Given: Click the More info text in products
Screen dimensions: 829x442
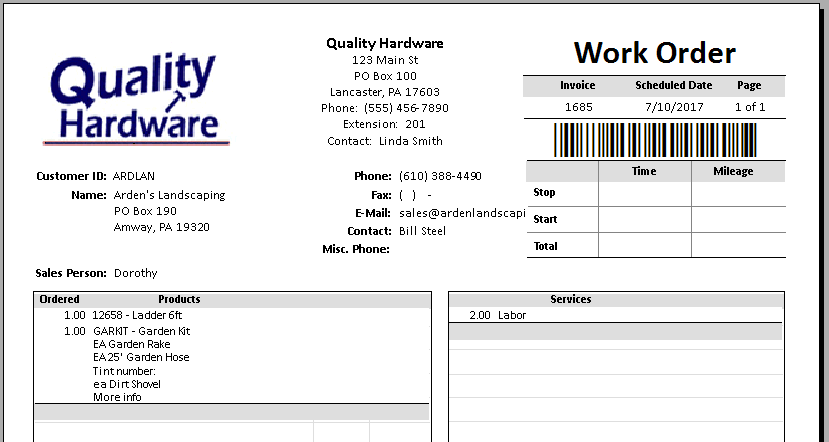Looking at the screenshot, I should click(x=117, y=397).
